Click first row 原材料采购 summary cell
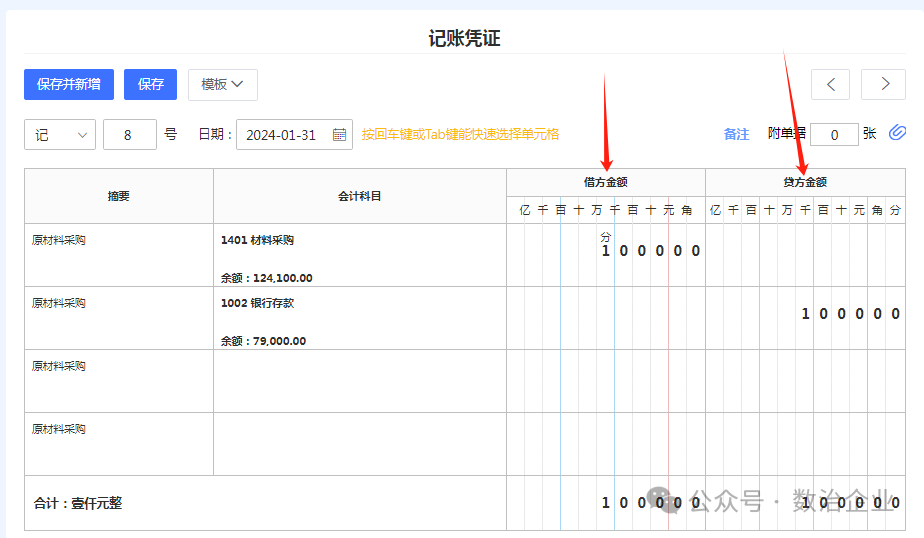The width and height of the screenshot is (924, 538). point(119,255)
